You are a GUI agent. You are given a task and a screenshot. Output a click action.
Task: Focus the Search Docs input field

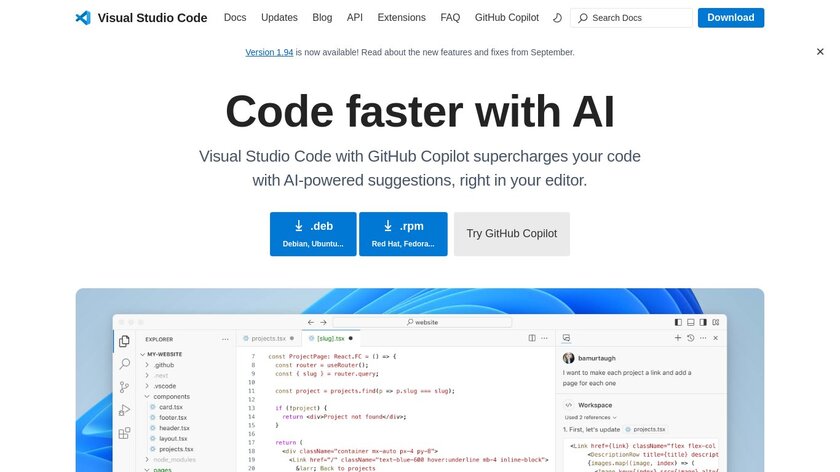point(631,18)
